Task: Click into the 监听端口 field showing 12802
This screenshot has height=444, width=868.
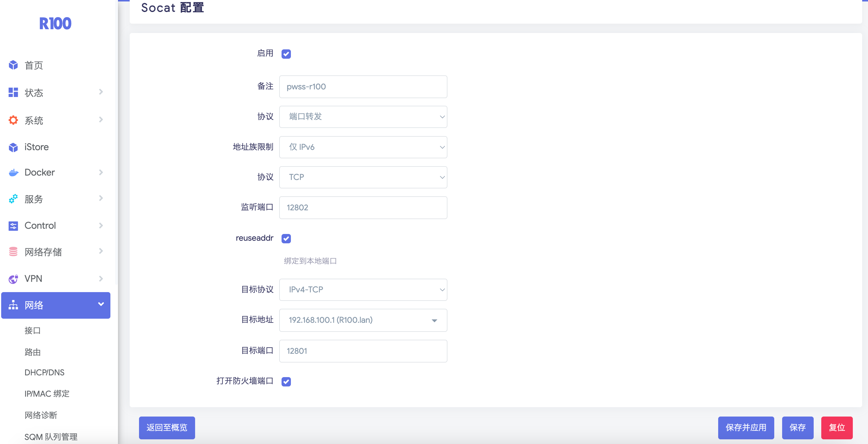Action: (363, 208)
